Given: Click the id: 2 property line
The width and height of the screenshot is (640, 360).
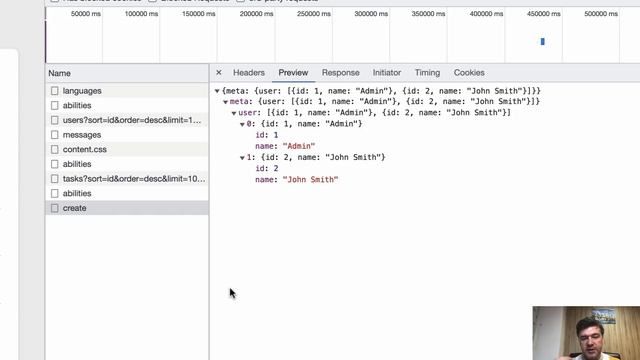Looking at the screenshot, I should (267, 169).
